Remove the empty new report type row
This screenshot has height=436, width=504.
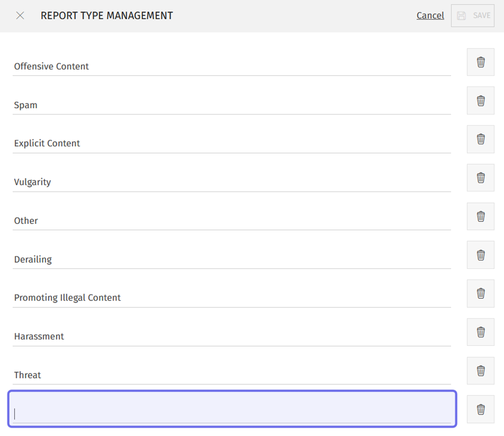481,409
